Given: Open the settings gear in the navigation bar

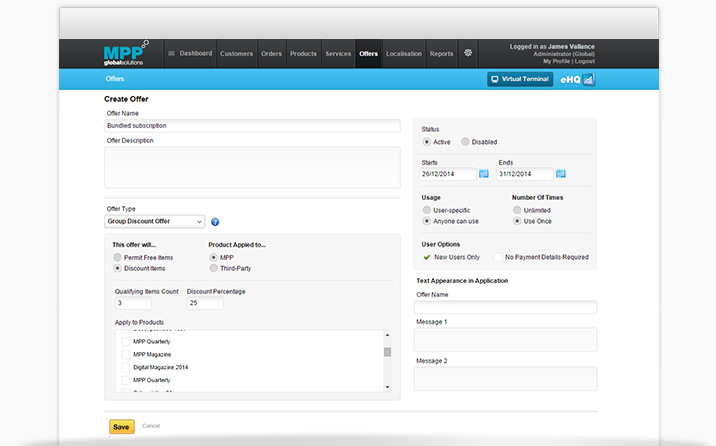Looking at the screenshot, I should click(x=468, y=53).
